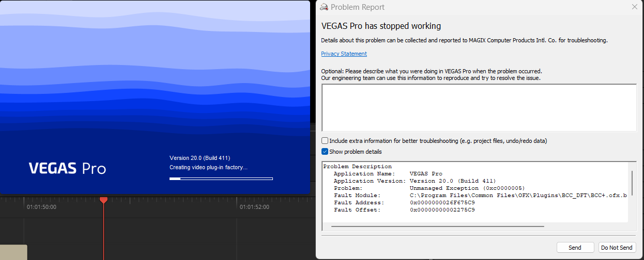This screenshot has height=260, width=644.
Task: Click the Problem Report window icon
Action: (x=324, y=7)
